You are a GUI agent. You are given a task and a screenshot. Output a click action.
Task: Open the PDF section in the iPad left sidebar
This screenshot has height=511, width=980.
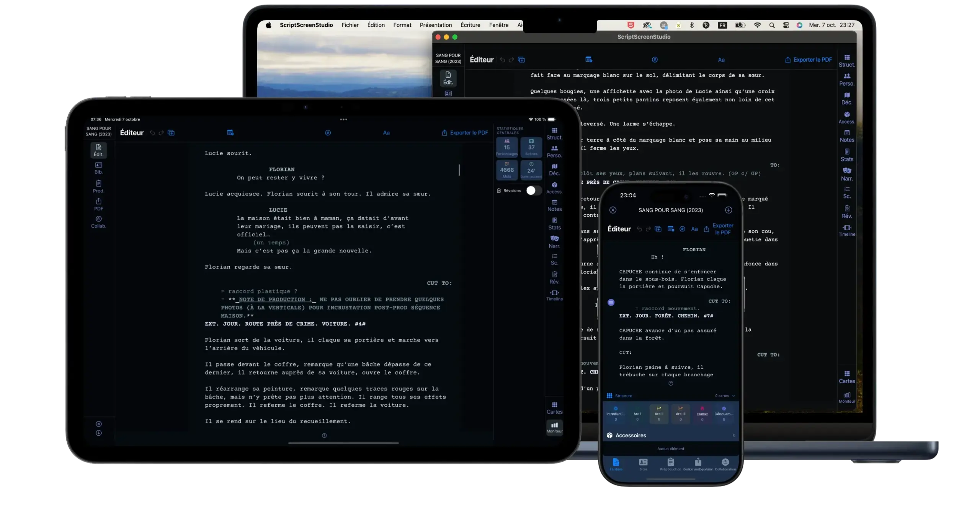point(98,204)
